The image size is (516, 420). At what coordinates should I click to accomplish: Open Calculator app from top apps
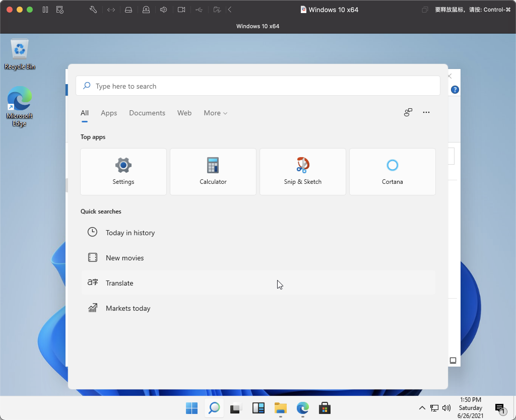(x=213, y=170)
